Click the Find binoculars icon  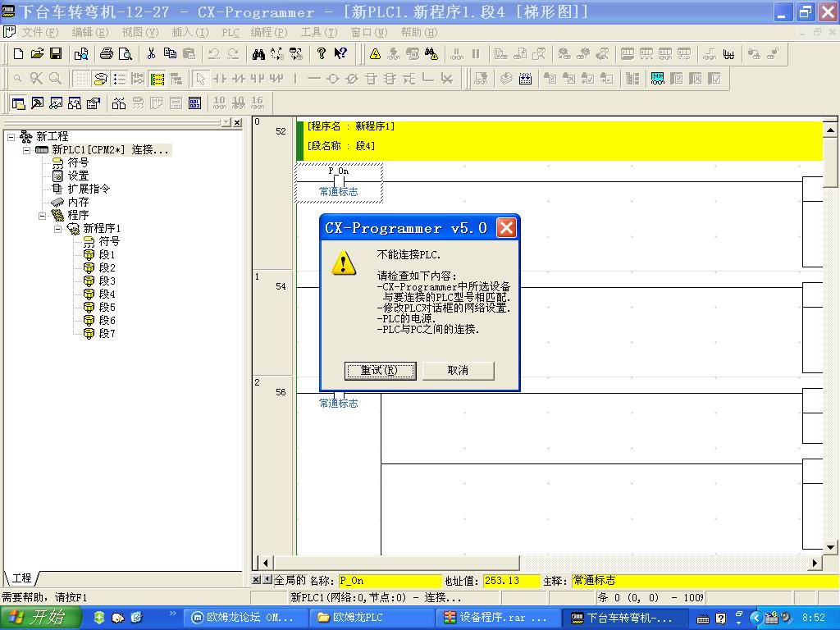pyautogui.click(x=258, y=53)
